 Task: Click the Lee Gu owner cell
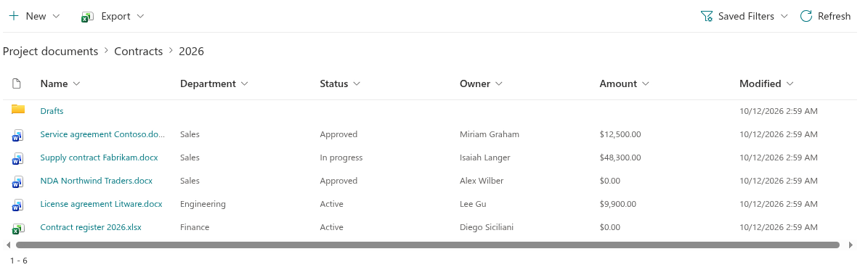click(473, 204)
